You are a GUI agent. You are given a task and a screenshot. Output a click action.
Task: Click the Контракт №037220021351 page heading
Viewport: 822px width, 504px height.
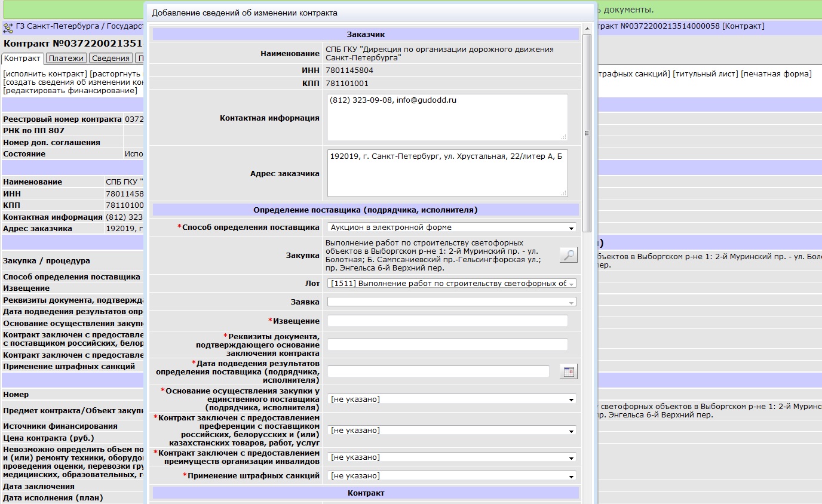pos(73,44)
